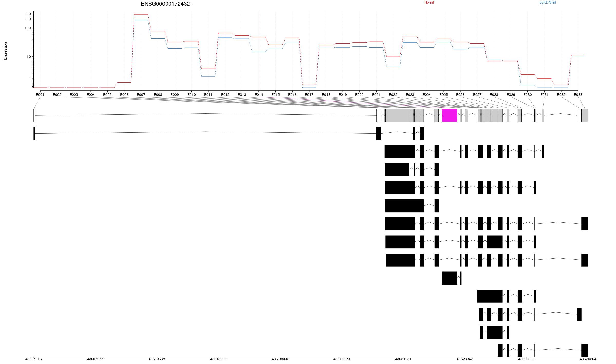Click genomic coordinate 43618620
The height and width of the screenshot is (364, 616).
click(342, 359)
